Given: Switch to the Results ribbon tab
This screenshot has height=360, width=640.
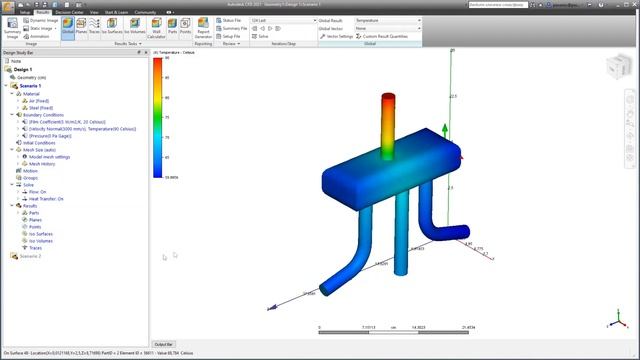Looking at the screenshot, I should (42, 13).
